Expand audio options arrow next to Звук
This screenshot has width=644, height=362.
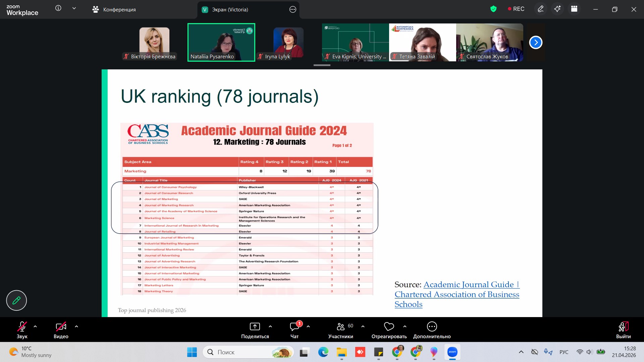[x=35, y=326]
